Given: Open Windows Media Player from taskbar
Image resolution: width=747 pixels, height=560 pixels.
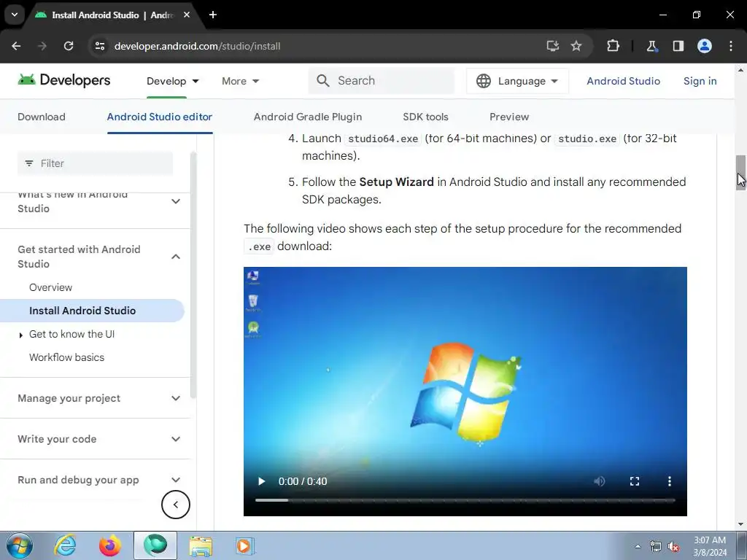Looking at the screenshot, I should (245, 545).
